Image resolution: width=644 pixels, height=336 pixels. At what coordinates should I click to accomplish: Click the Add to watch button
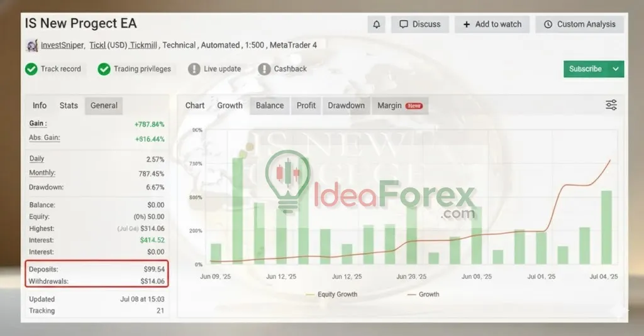492,24
